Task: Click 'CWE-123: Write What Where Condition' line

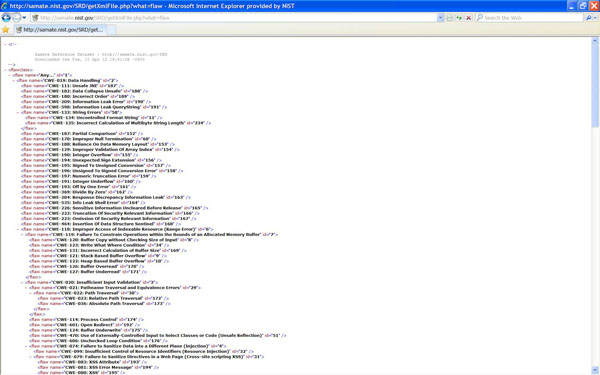Action: tap(99, 245)
